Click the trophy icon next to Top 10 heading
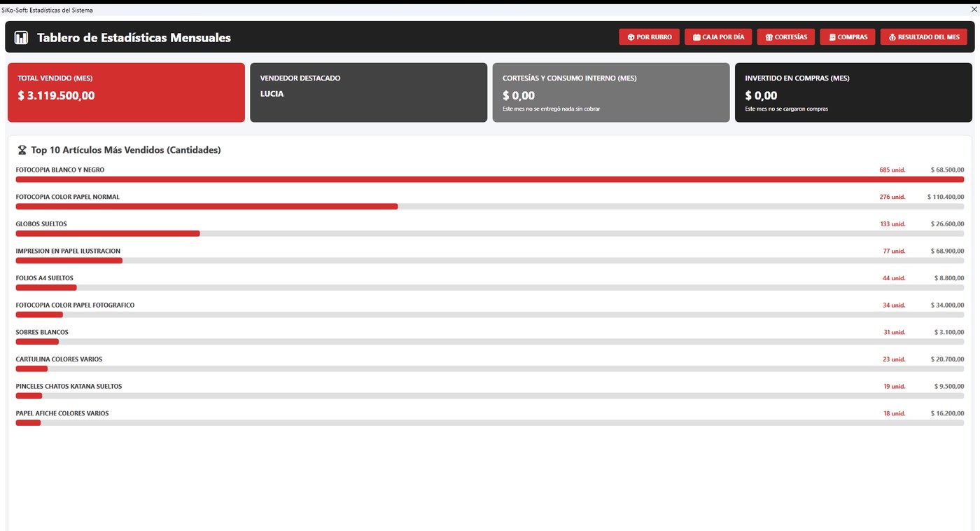The height and width of the screenshot is (531, 980). click(22, 150)
